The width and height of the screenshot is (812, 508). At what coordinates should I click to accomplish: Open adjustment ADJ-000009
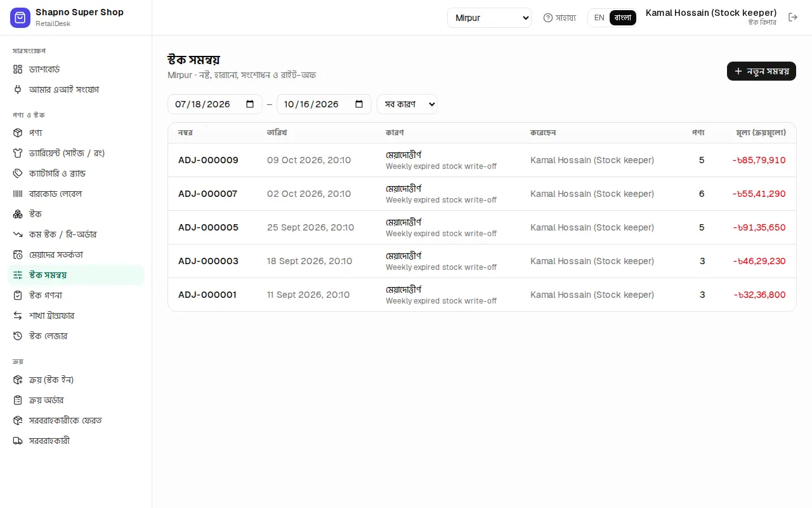point(482,160)
